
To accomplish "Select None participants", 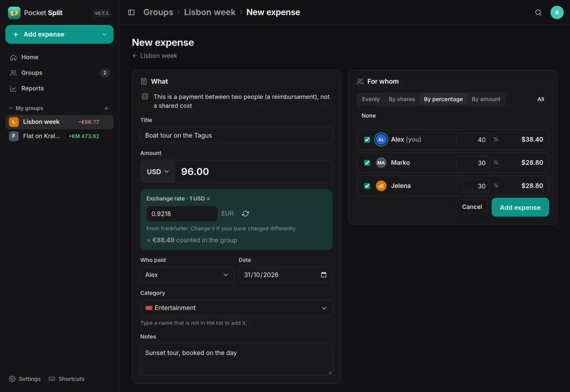I will pos(369,116).
